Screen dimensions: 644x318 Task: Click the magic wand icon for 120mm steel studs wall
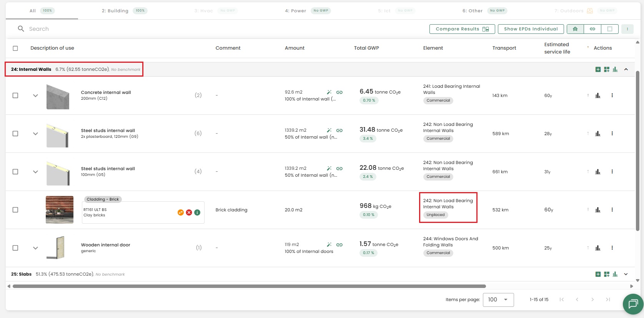coord(329,131)
